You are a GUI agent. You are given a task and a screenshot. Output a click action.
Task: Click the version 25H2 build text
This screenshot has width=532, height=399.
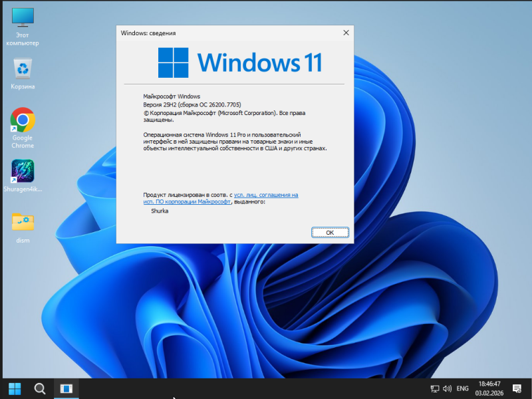192,105
